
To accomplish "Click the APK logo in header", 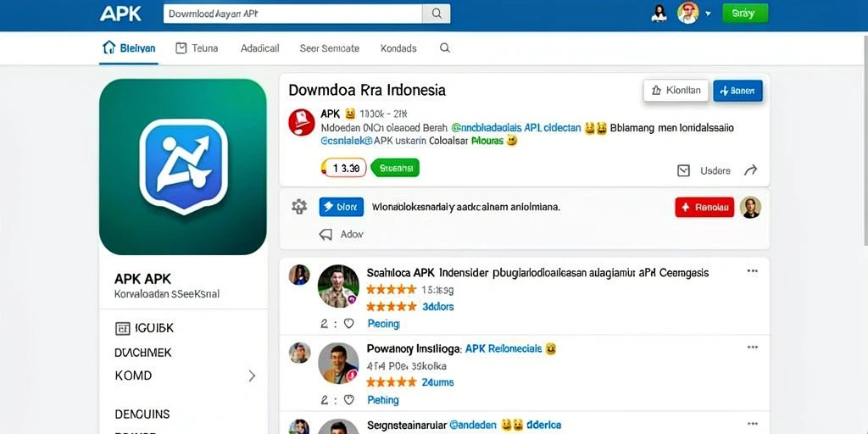I will click(121, 14).
